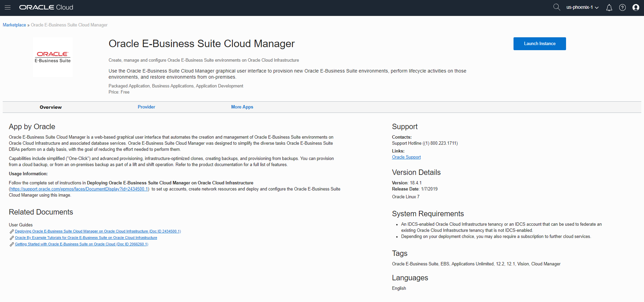Open Oracle By Example Tutorials link
644x302 pixels.
pyautogui.click(x=86, y=238)
